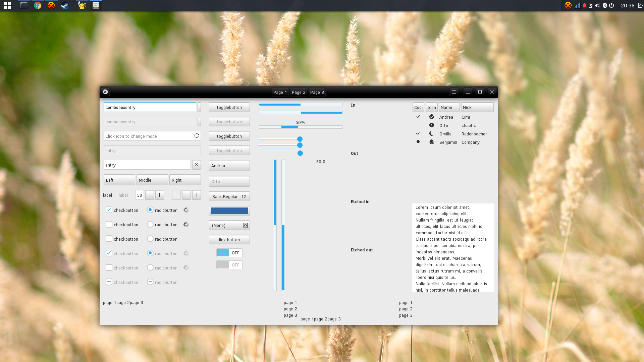The image size is (644, 362).
Task: Sort by the Cool column header
Action: coord(418,107)
